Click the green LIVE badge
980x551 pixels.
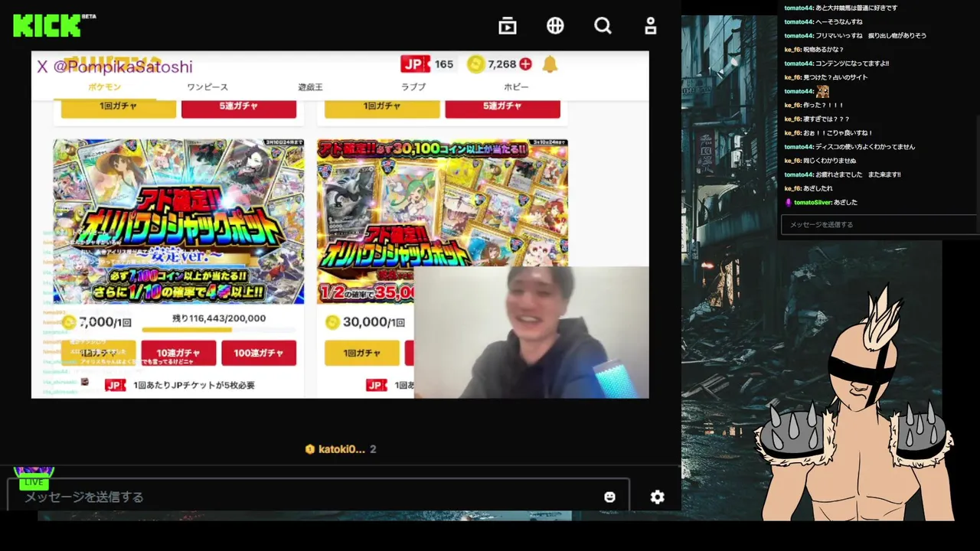tap(34, 482)
